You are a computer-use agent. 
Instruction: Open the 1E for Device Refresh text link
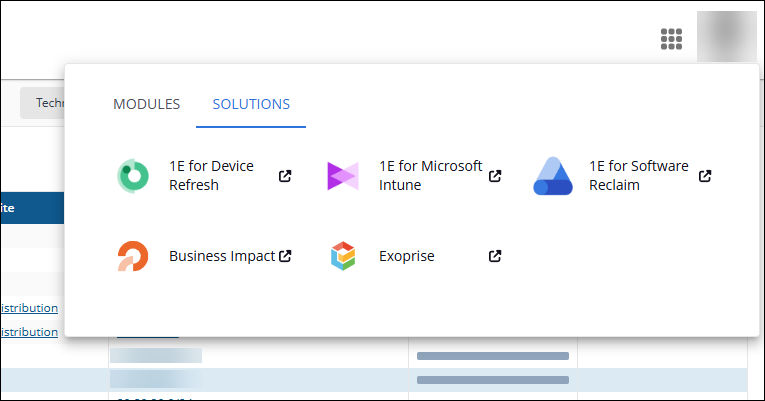[x=211, y=176]
